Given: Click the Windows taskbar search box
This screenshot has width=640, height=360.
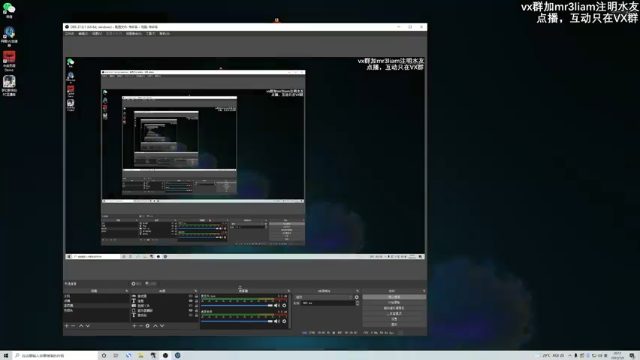Looking at the screenshot, I should click(56, 356).
